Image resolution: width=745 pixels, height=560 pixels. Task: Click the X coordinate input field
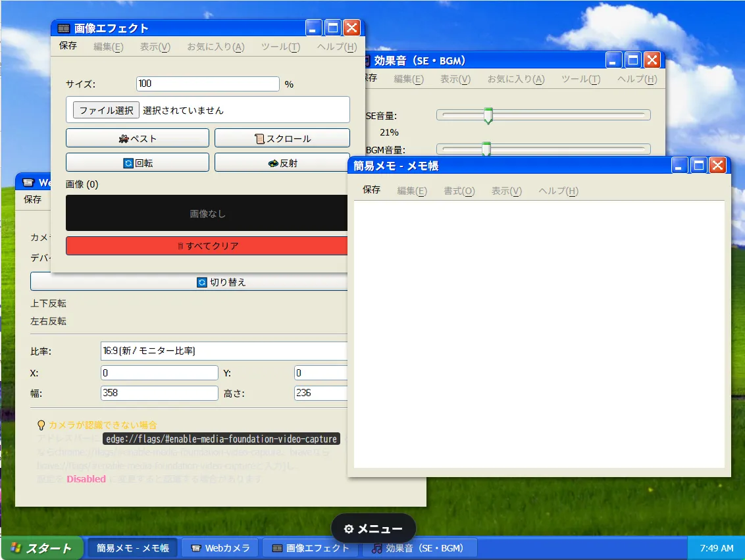point(159,373)
